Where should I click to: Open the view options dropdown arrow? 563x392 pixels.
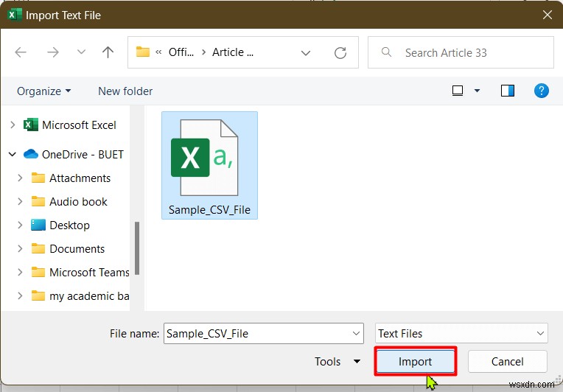click(x=478, y=91)
